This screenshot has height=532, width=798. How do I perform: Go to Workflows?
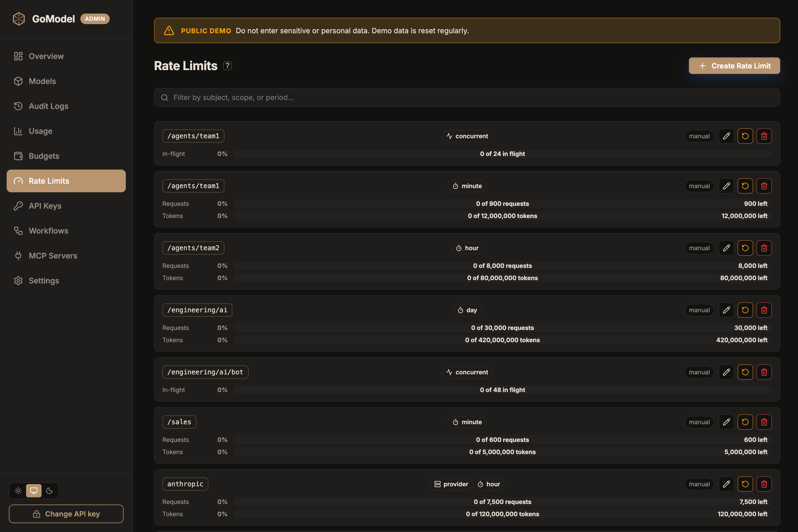coord(66,231)
